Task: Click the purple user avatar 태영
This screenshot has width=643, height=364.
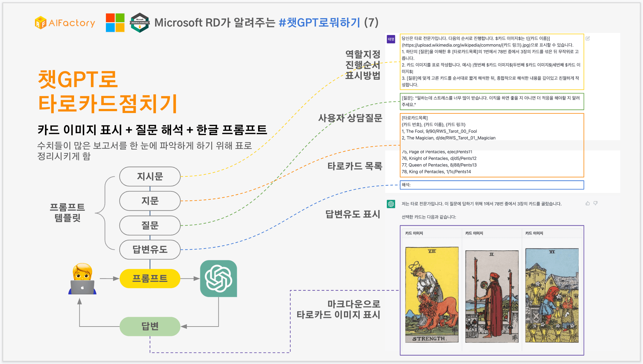Action: (x=391, y=39)
